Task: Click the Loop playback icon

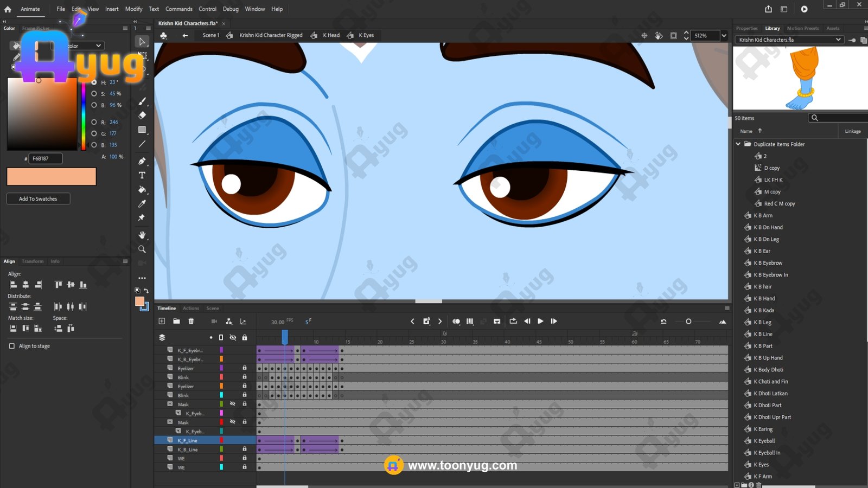Action: click(x=513, y=321)
